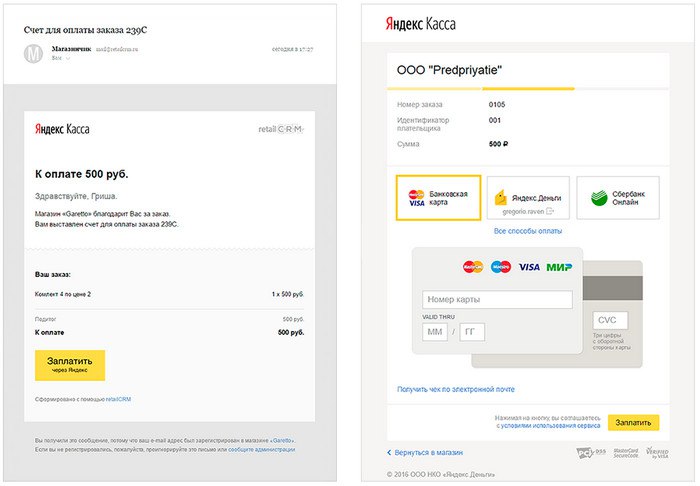Focus the ГГ expiry year field
This screenshot has width=700, height=486.
pos(472,332)
